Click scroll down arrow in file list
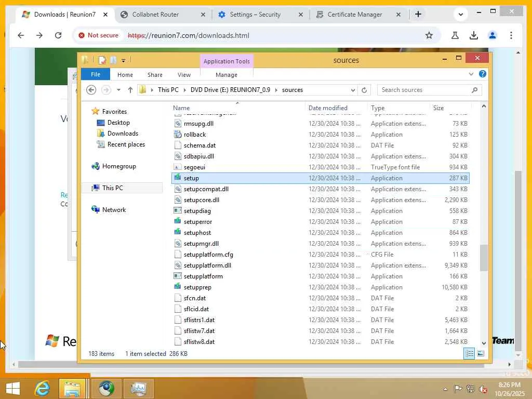This screenshot has height=399, width=532. click(484, 343)
